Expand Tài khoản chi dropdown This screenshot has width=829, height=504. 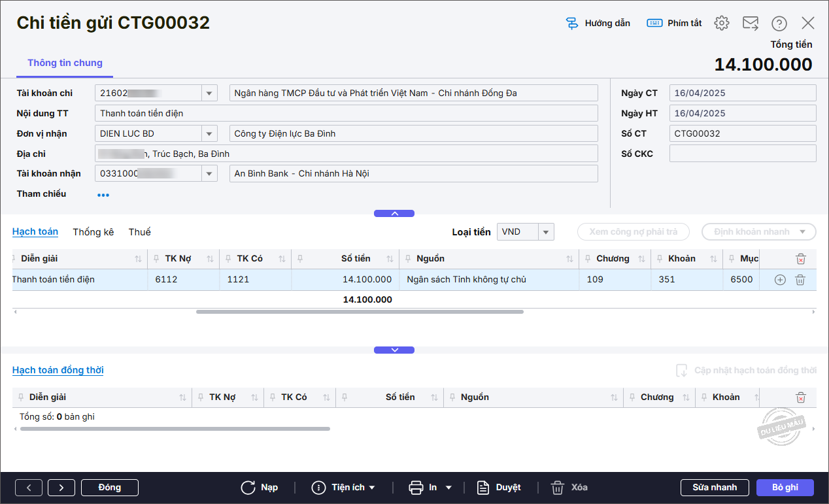click(209, 93)
